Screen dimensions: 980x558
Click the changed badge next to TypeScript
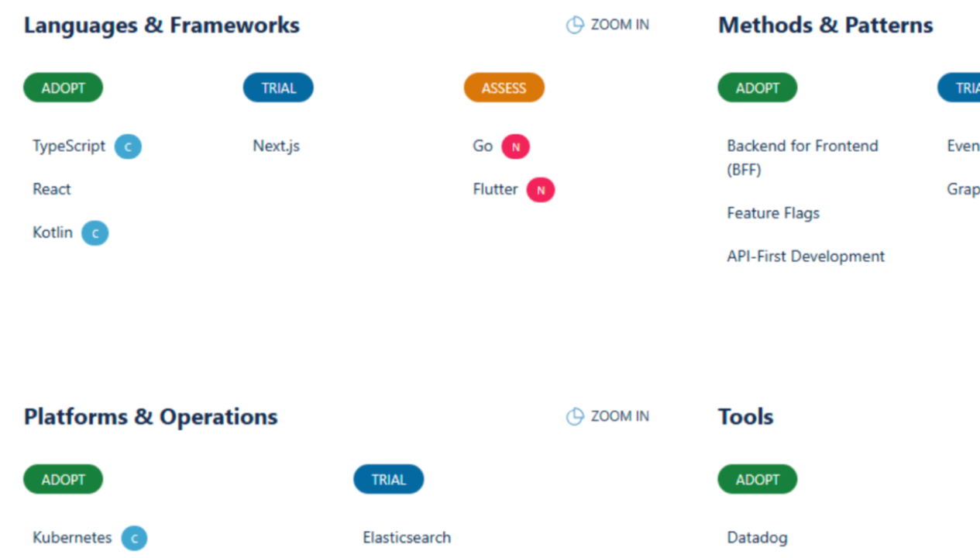(128, 146)
